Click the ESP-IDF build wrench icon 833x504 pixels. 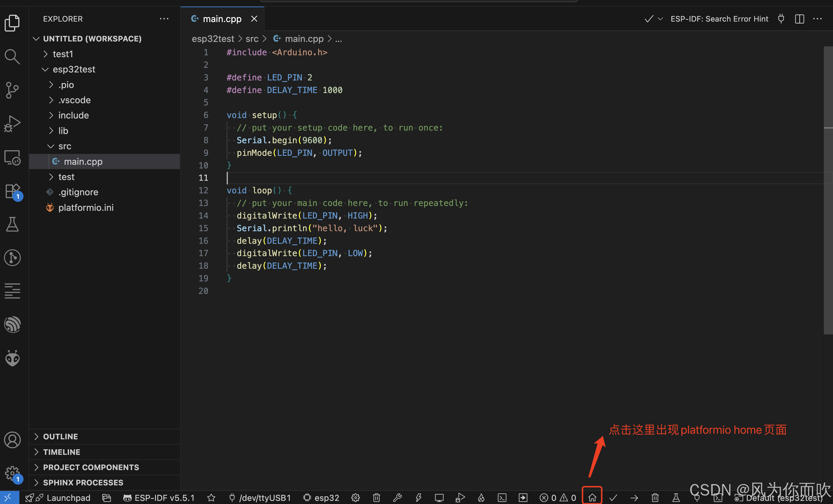coord(398,498)
